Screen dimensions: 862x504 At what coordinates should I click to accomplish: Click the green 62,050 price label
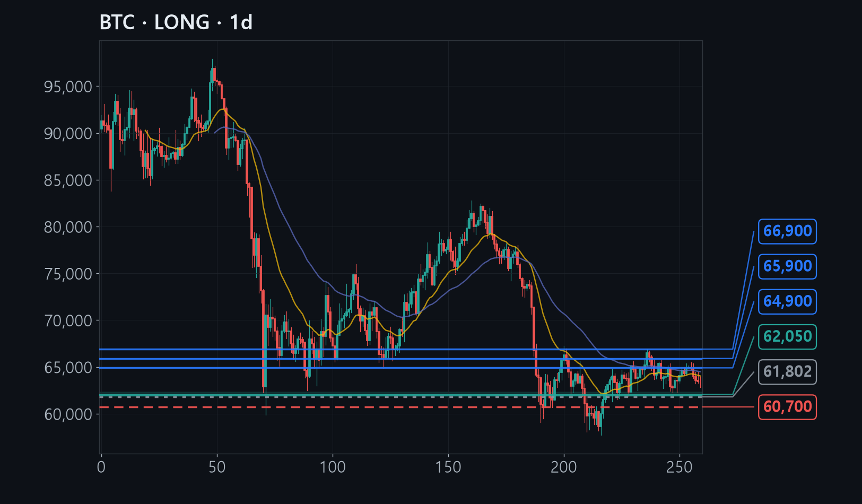[x=787, y=336]
